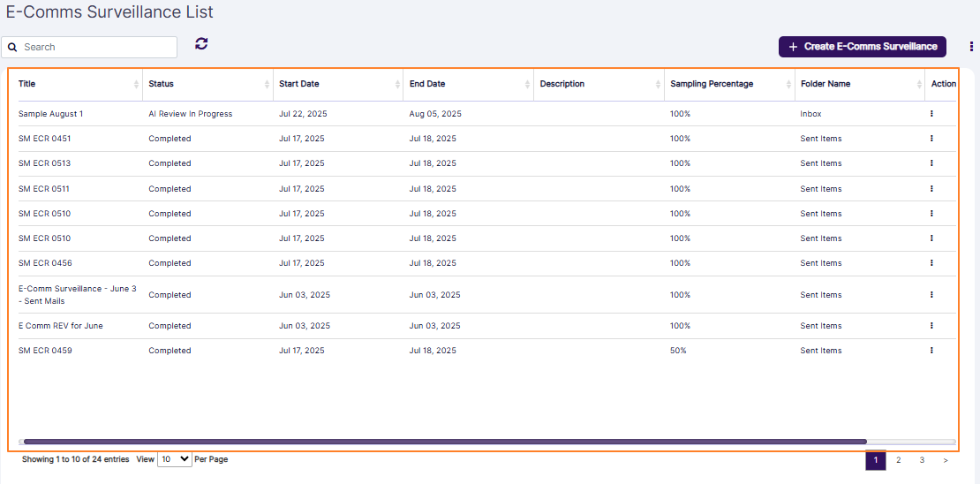Viewport: 980px width, 484px height.
Task: Click the Action column header
Action: [943, 84]
